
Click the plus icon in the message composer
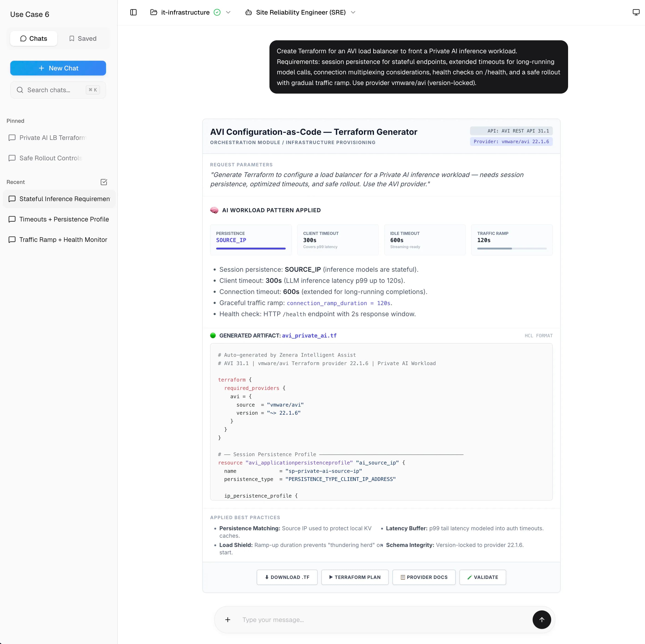click(228, 620)
